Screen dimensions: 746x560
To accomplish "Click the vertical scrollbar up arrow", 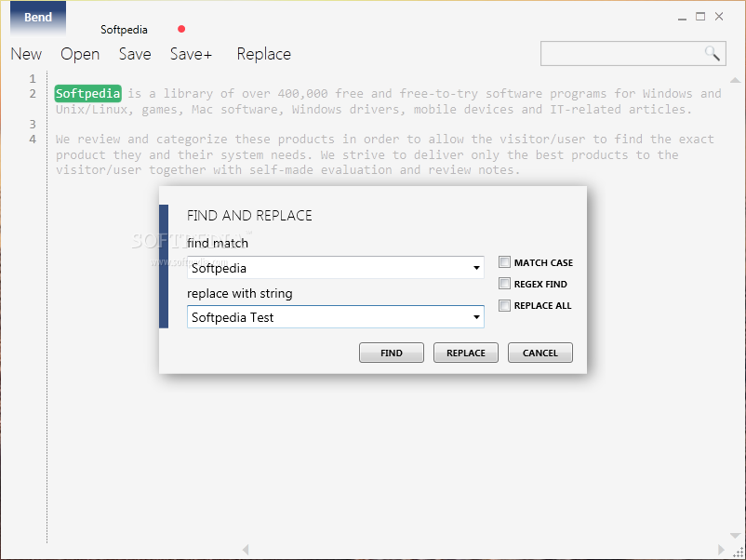I will click(x=735, y=80).
